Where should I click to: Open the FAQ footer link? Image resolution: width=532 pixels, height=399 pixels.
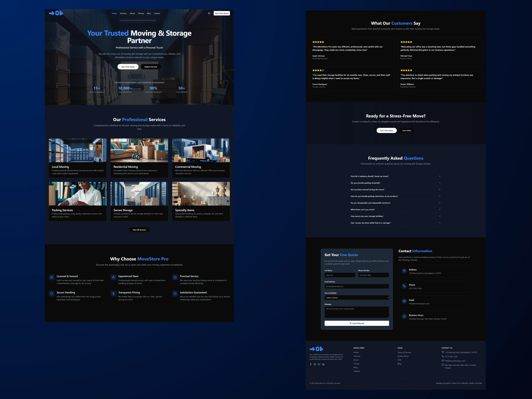(x=399, y=360)
